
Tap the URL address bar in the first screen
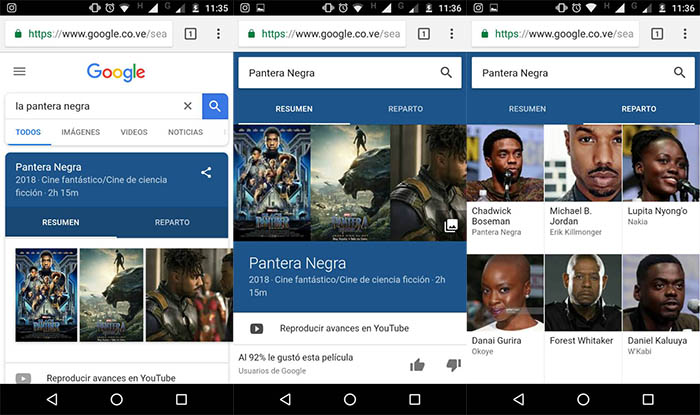tap(89, 34)
